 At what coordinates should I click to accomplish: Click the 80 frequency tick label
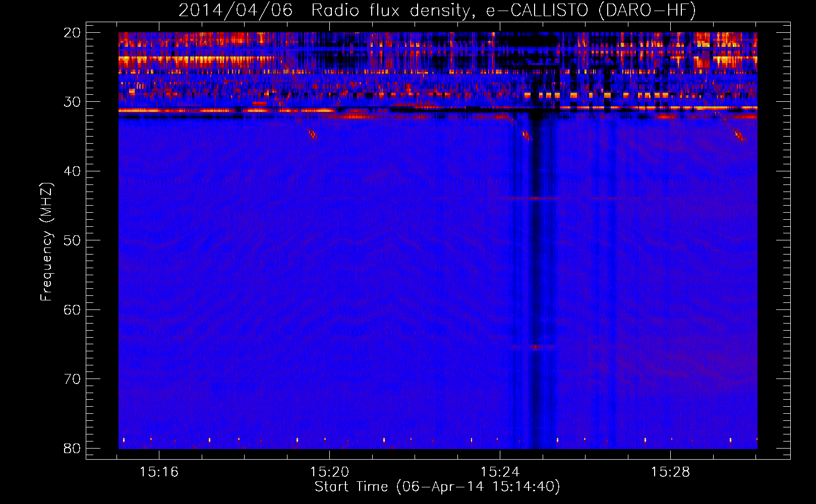point(72,449)
